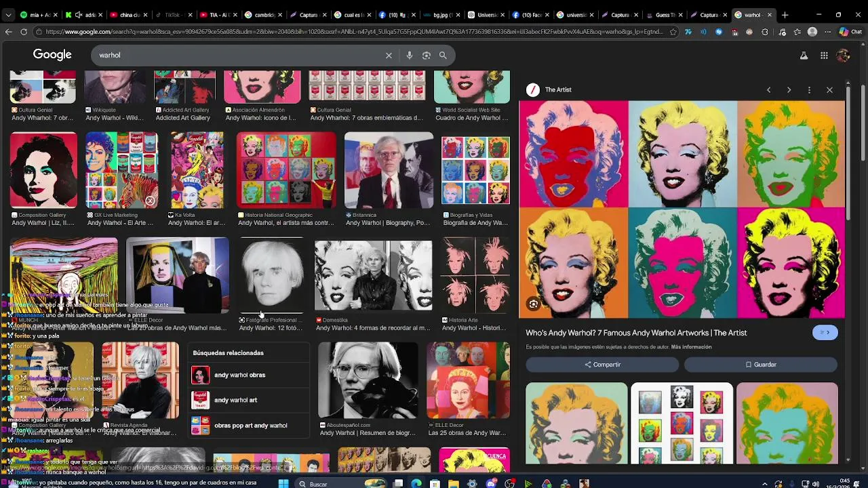Viewport: 868px width, 488px height.
Task: Open the Historia Arte self-portraits thumbnail
Action: pos(475,275)
